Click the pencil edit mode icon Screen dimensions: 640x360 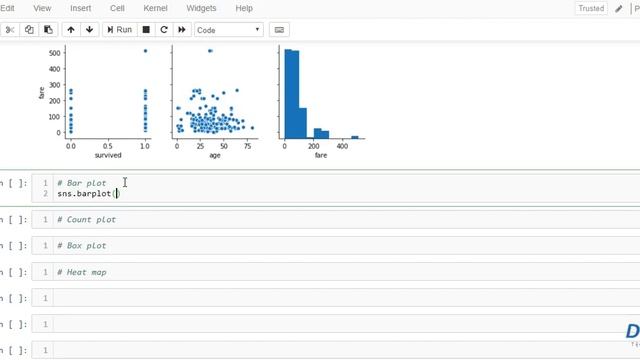click(x=619, y=8)
